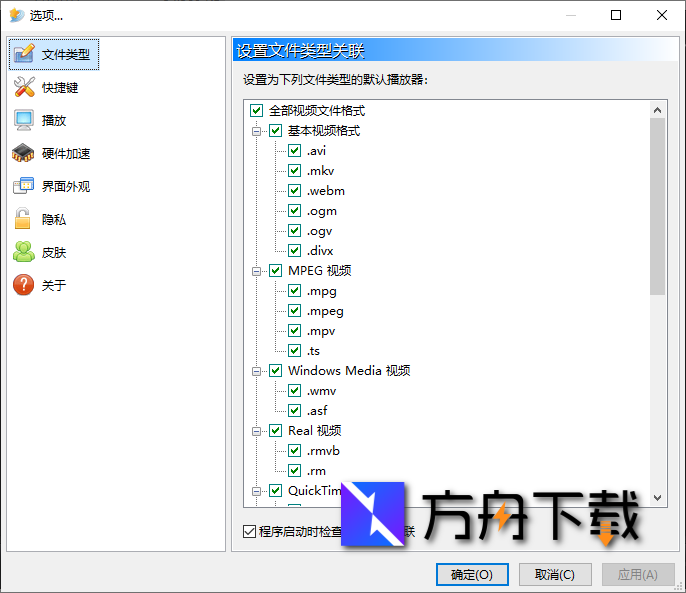Uncheck the .asf file type
Image resolution: width=686 pixels, height=593 pixels.
(294, 411)
